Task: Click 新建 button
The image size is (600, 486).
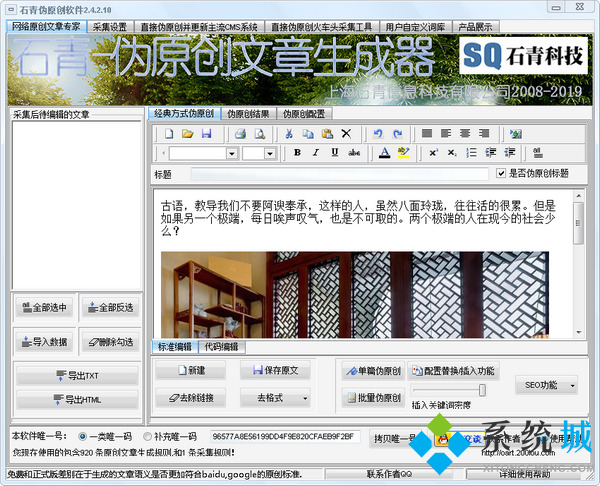Action: (191, 370)
